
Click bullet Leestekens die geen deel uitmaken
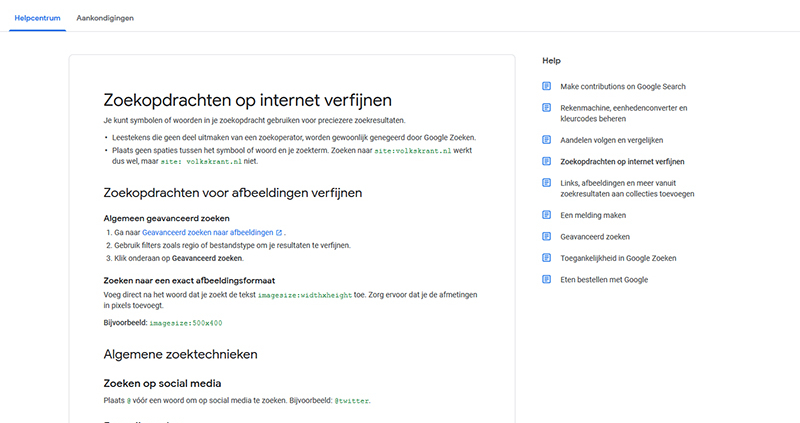point(294,138)
